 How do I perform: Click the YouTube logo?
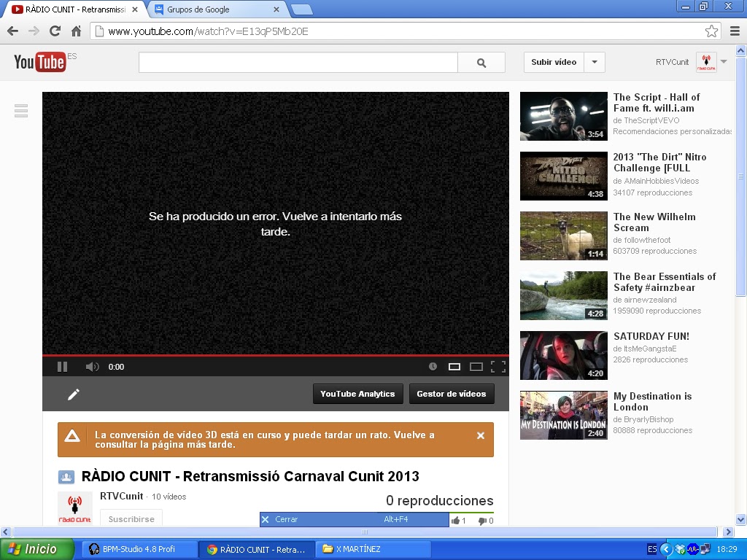click(x=40, y=62)
